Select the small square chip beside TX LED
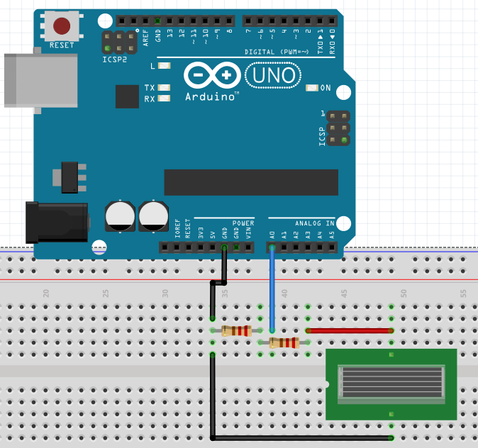The width and height of the screenshot is (478, 448). pos(127,96)
